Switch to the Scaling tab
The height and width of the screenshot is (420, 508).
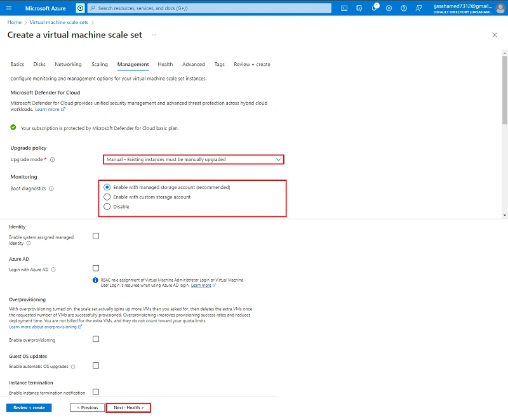click(x=100, y=64)
